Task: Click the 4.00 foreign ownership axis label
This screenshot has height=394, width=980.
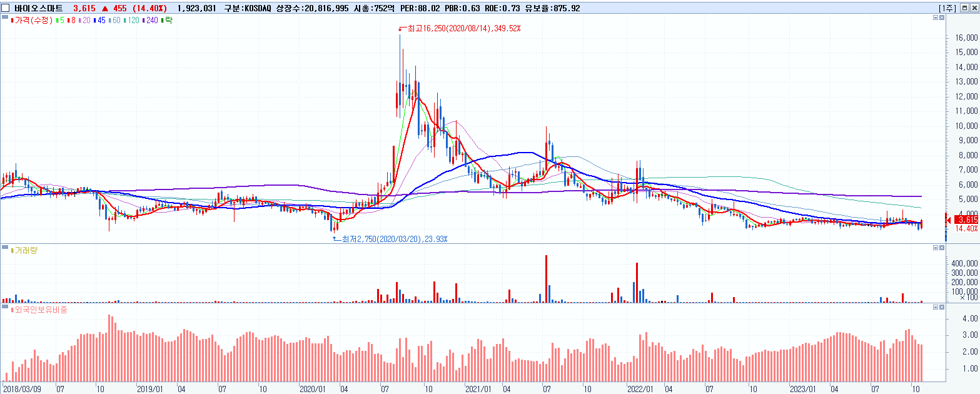Action: coord(970,318)
